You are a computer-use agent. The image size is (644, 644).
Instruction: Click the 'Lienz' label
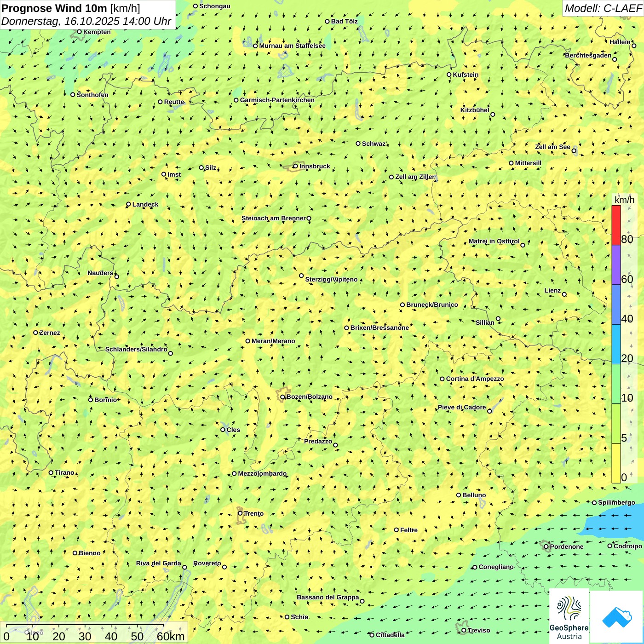(552, 290)
